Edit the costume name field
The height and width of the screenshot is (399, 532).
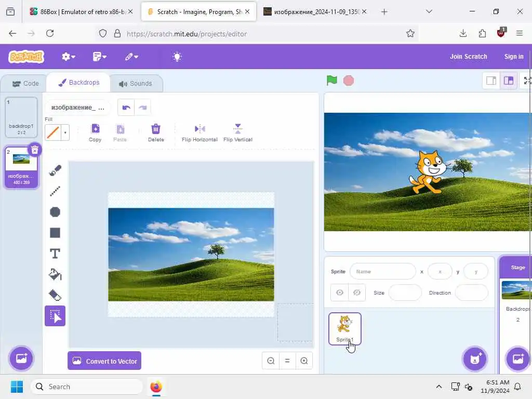pos(78,108)
